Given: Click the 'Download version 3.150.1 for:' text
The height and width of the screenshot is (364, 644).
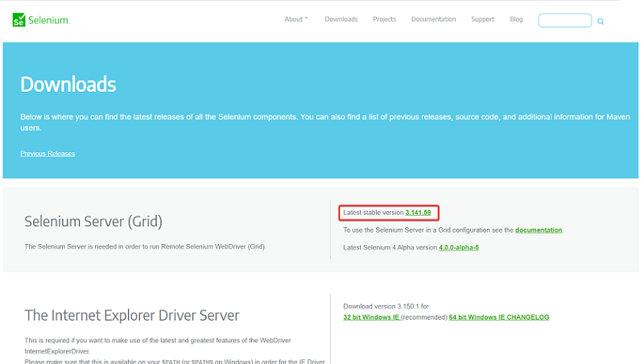Looking at the screenshot, I should [x=386, y=306].
